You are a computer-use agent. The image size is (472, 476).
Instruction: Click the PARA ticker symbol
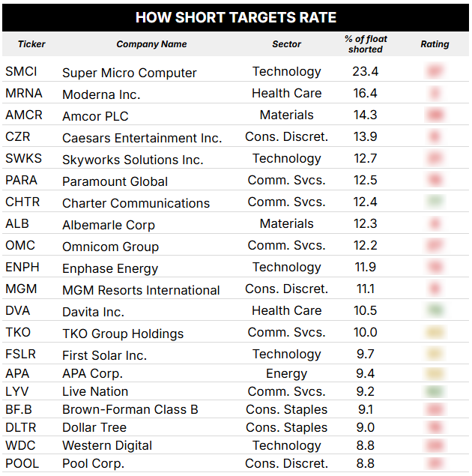point(21,180)
